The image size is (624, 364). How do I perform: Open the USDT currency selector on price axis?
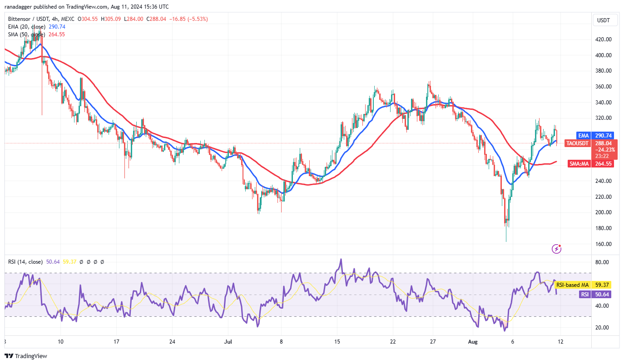point(603,20)
